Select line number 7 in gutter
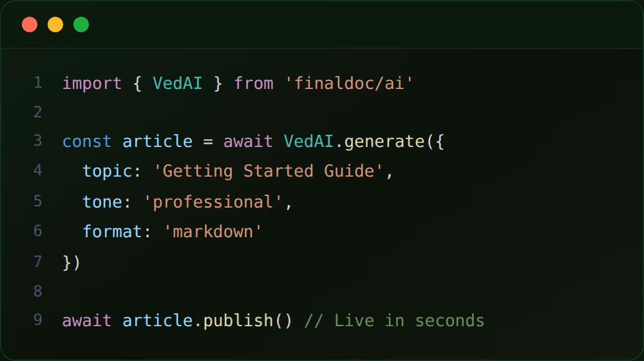 [x=37, y=262]
